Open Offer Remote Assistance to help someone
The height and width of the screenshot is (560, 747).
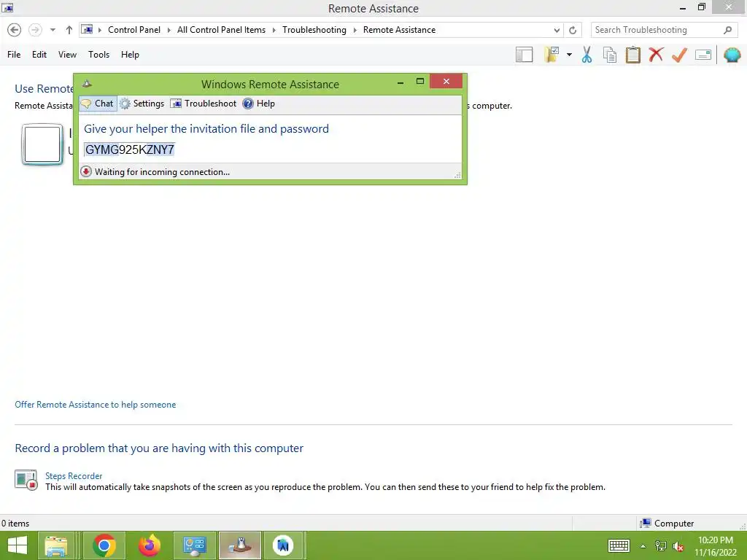(x=96, y=405)
